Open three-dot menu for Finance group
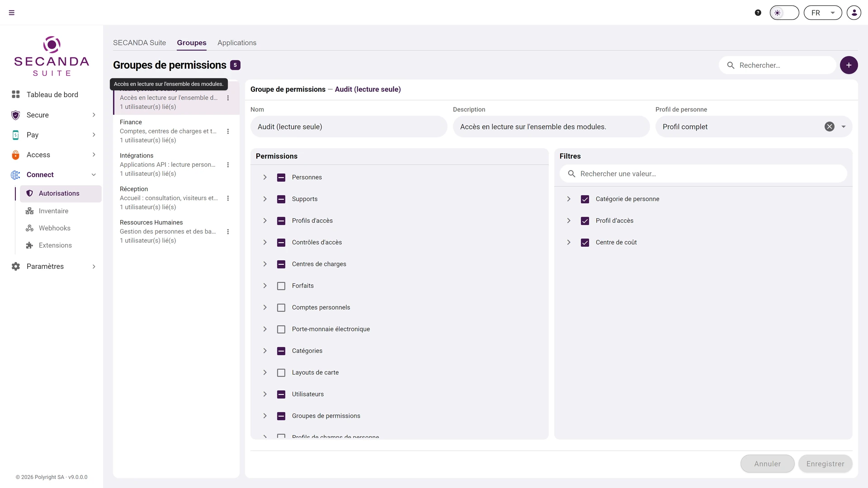Image resolution: width=868 pixels, height=488 pixels. tap(228, 131)
